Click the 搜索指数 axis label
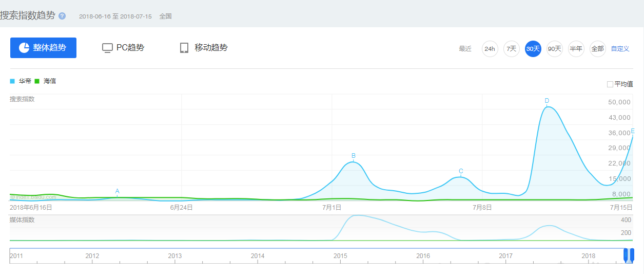This screenshot has width=644, height=274. click(22, 99)
